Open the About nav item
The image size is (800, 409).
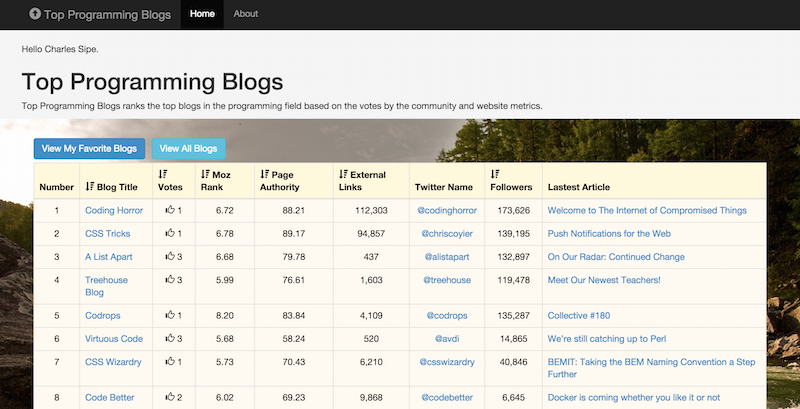coord(245,14)
